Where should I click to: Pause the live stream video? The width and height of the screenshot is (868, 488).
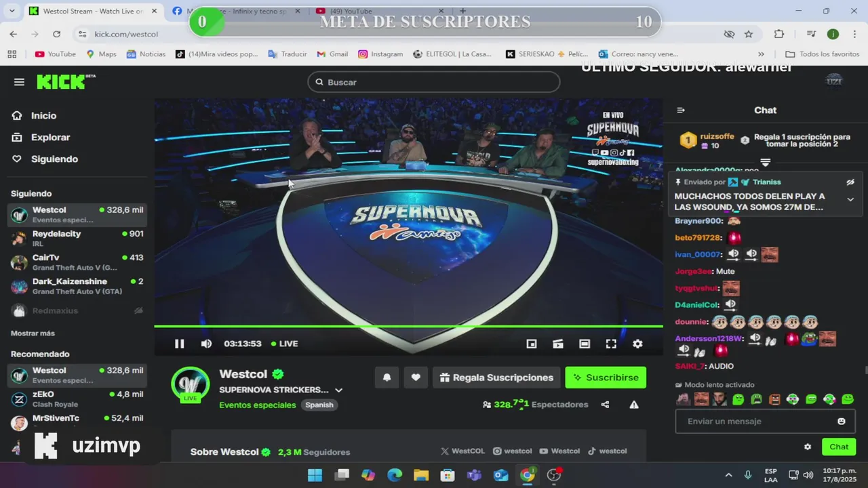click(x=179, y=344)
